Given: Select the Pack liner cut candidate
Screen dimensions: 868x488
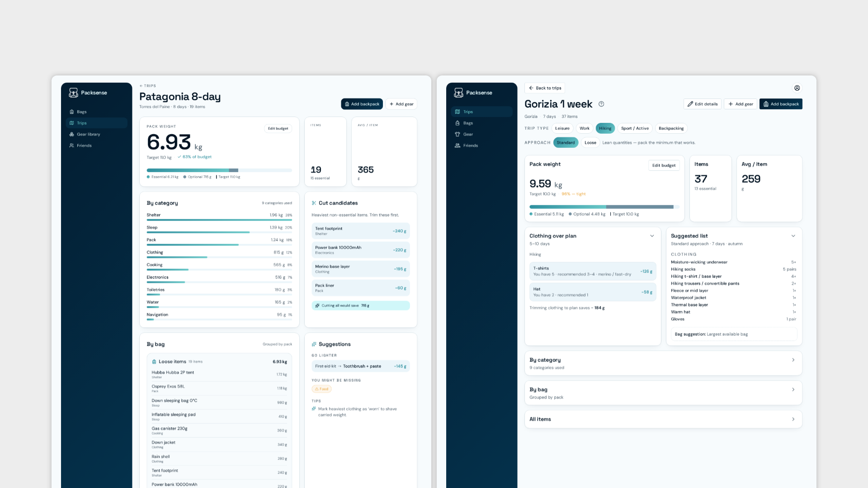Looking at the screenshot, I should point(361,288).
